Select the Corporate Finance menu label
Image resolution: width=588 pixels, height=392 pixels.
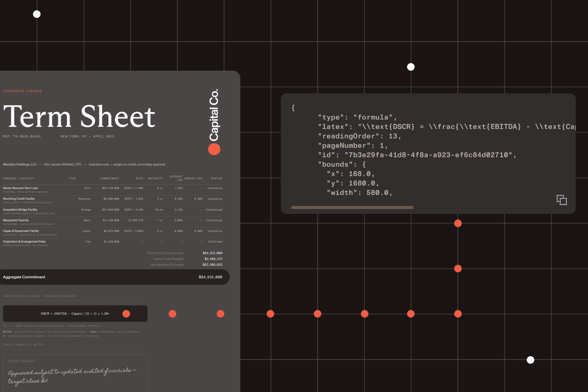click(23, 91)
